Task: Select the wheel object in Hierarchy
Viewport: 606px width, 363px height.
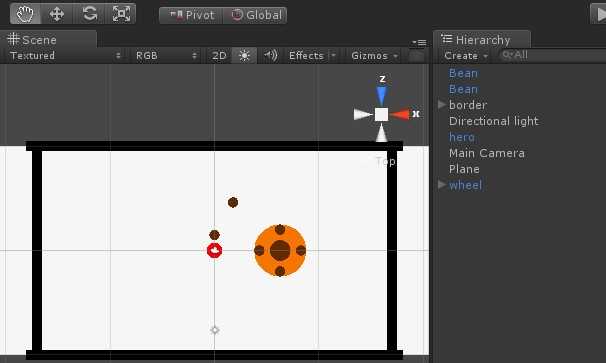Action: [x=465, y=185]
